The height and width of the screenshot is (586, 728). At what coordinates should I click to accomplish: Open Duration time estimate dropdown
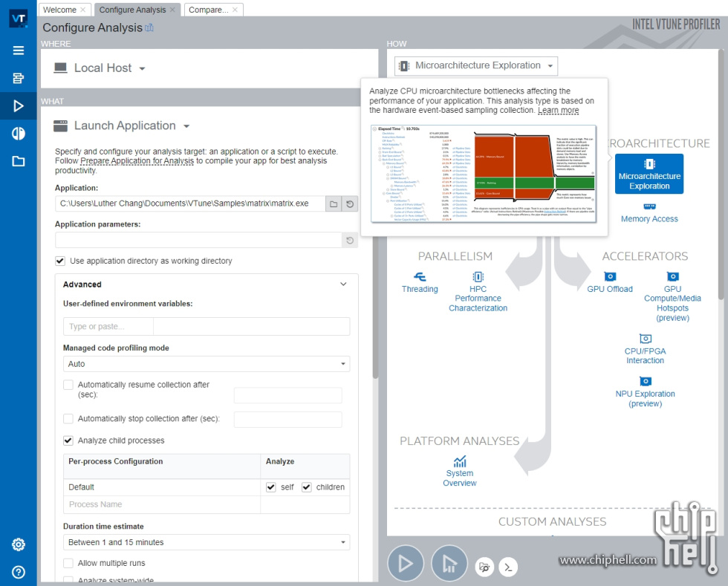coord(207,542)
